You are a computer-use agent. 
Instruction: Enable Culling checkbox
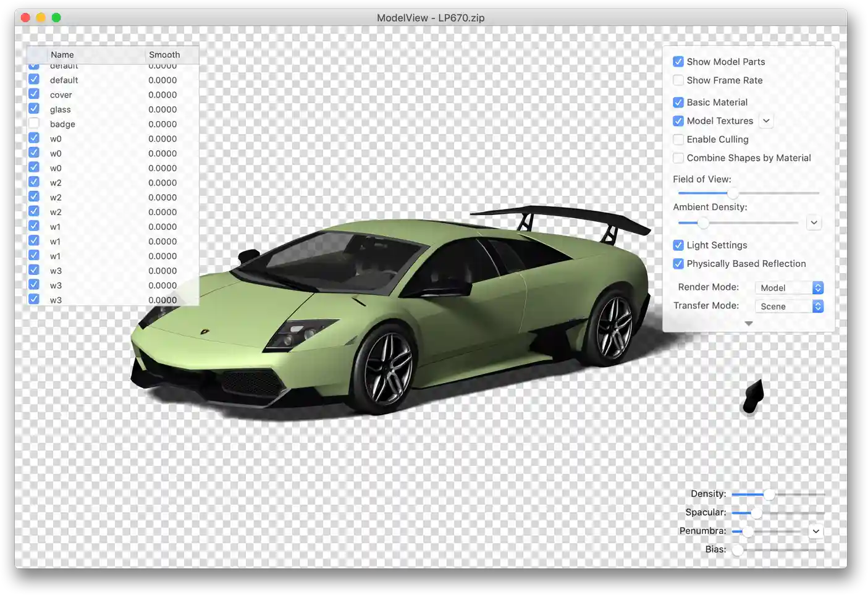pos(678,140)
